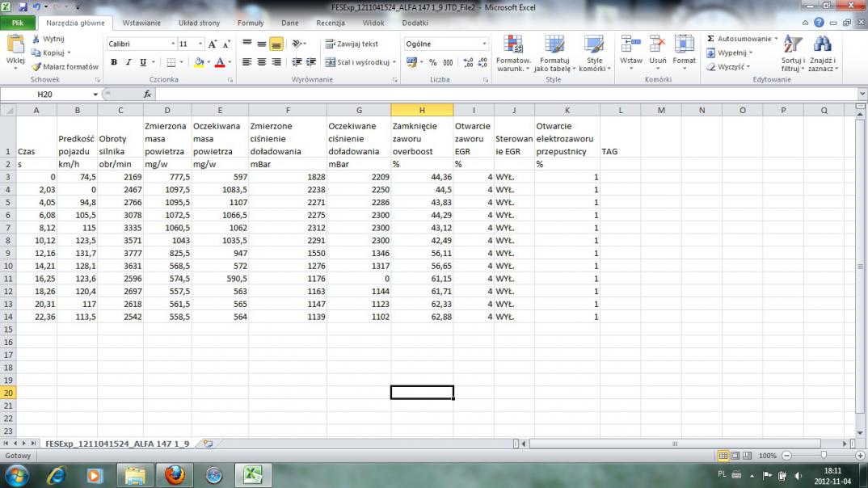868x488 pixels.
Task: Open the Autosumowanie dropdown arrow
Action: tap(776, 39)
